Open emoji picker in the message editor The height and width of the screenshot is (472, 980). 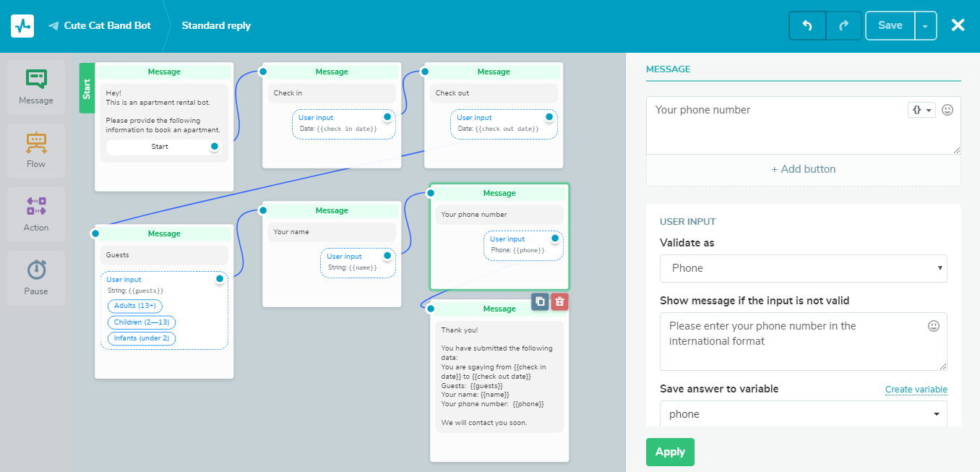click(x=947, y=110)
